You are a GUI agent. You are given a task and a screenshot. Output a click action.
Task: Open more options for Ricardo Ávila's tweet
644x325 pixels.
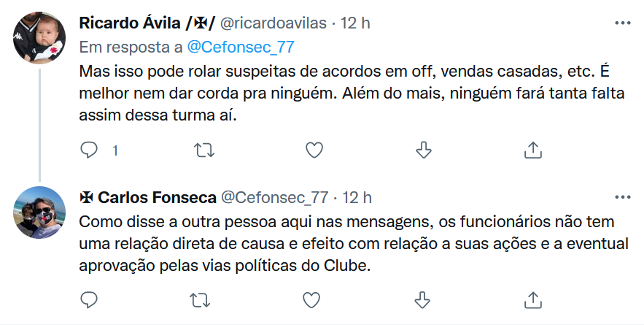click(x=622, y=23)
